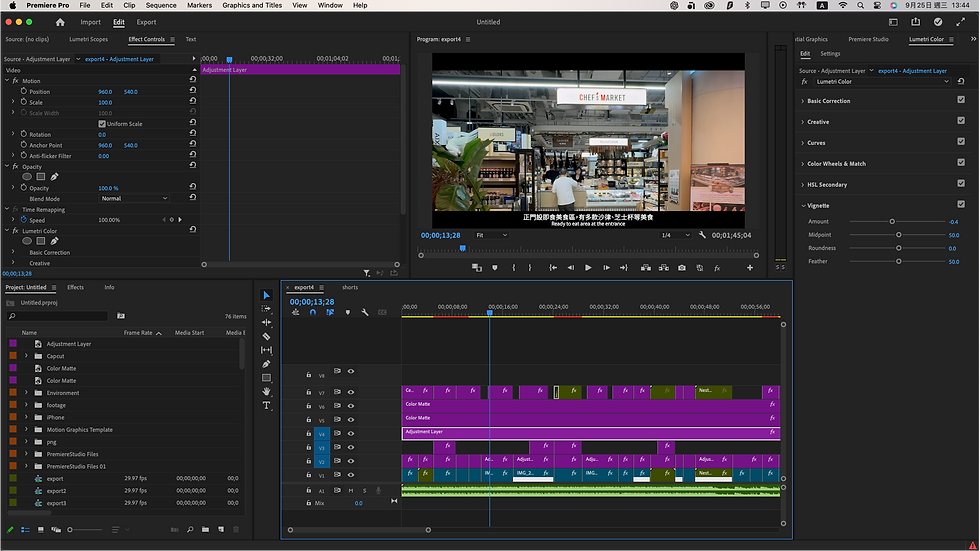Select the Track Select Forward tool
The width and height of the screenshot is (980, 551).
pos(266,309)
